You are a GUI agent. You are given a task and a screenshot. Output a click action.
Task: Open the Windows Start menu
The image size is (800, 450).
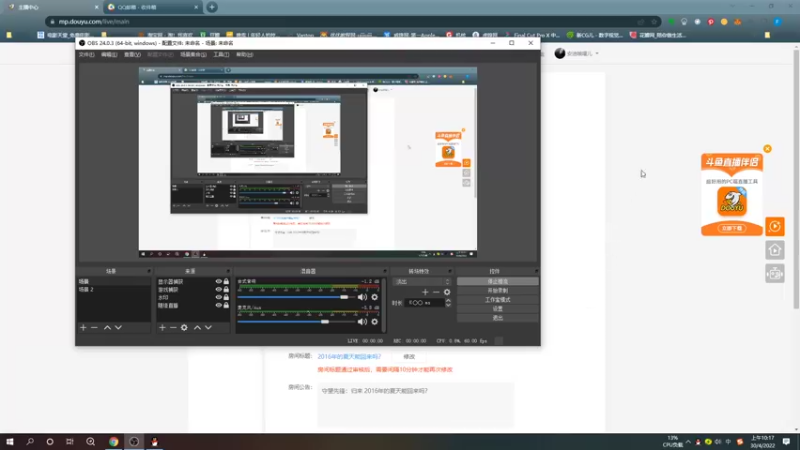[10, 441]
